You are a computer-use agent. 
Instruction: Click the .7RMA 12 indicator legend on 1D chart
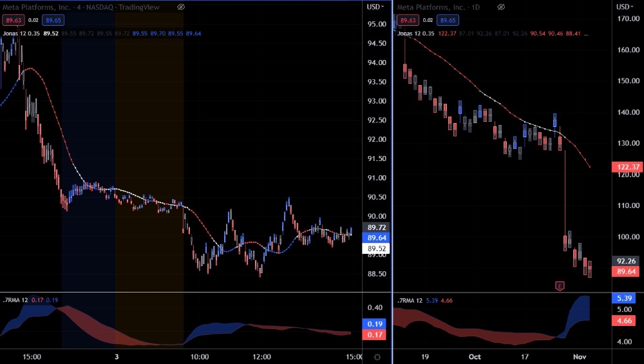tap(410, 300)
